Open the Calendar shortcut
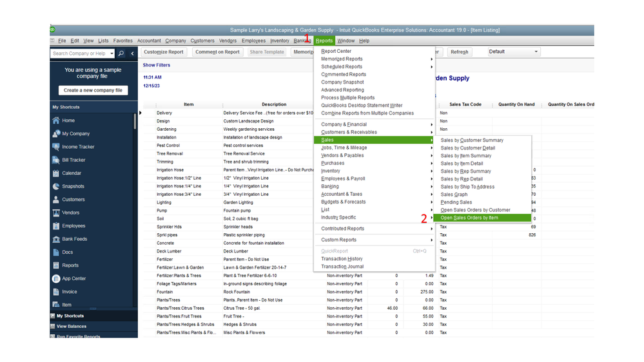The image size is (644, 362). (x=72, y=173)
